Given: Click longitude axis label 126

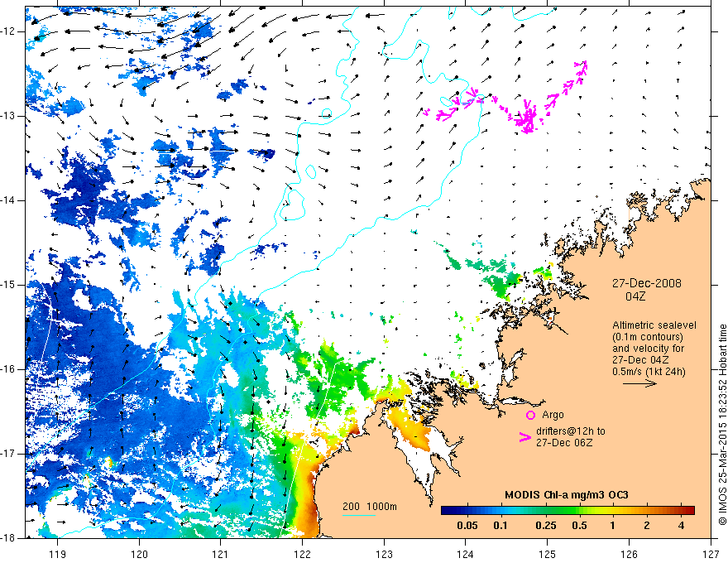Looking at the screenshot, I should (x=629, y=554).
